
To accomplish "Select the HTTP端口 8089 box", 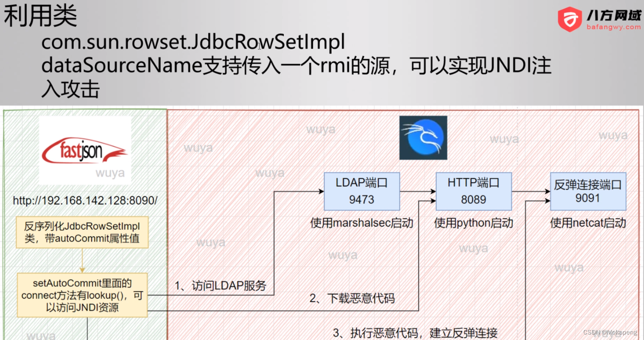I will tap(474, 191).
